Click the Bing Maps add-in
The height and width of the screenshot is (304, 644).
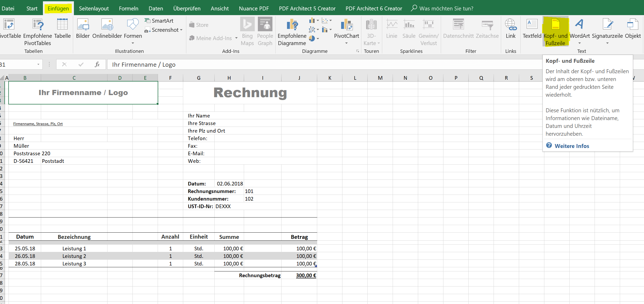coord(247,32)
